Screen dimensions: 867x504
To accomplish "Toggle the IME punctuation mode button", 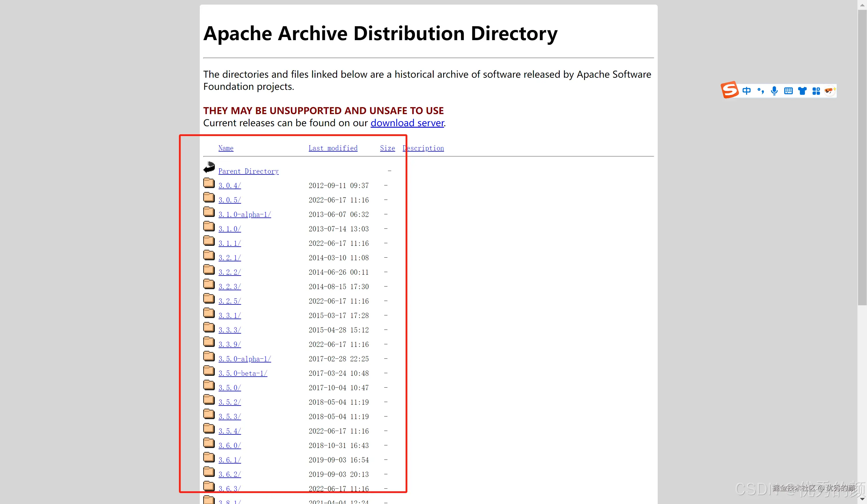I will 760,91.
